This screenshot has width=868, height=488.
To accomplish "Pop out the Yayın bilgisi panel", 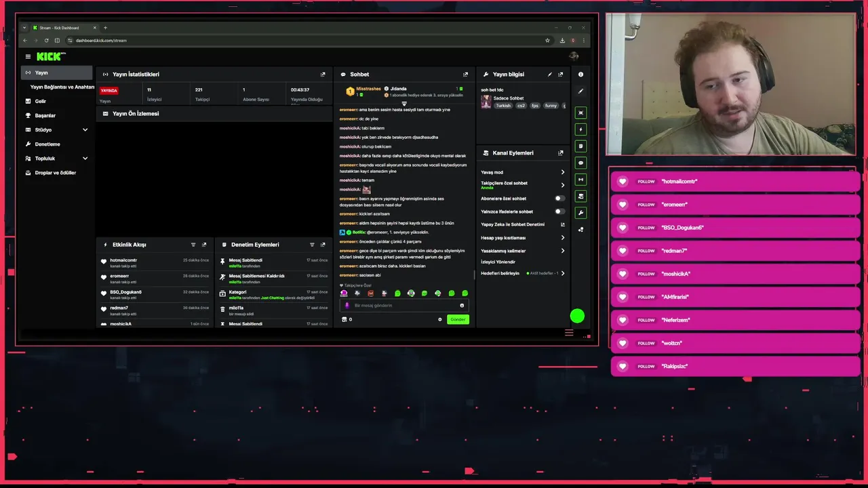I will coord(560,75).
